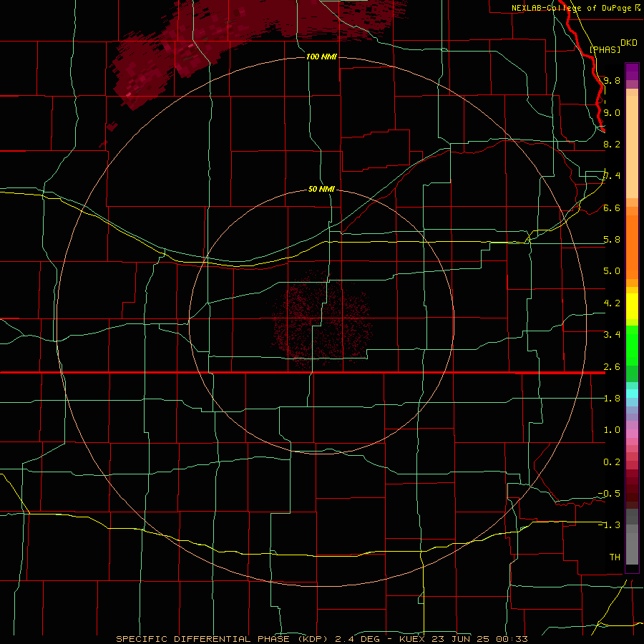Select the bright green segment of the color bar
Image resolution: width=644 pixels, height=644 pixels.
pos(632,347)
